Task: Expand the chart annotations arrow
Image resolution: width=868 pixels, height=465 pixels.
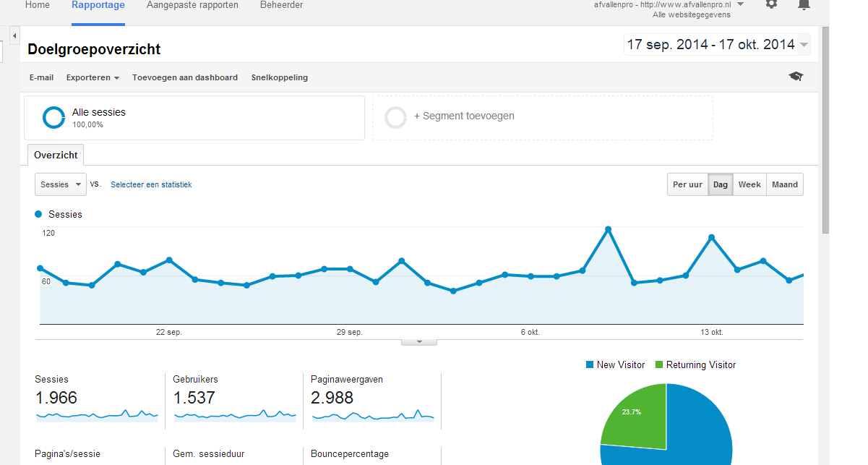Action: point(419,342)
